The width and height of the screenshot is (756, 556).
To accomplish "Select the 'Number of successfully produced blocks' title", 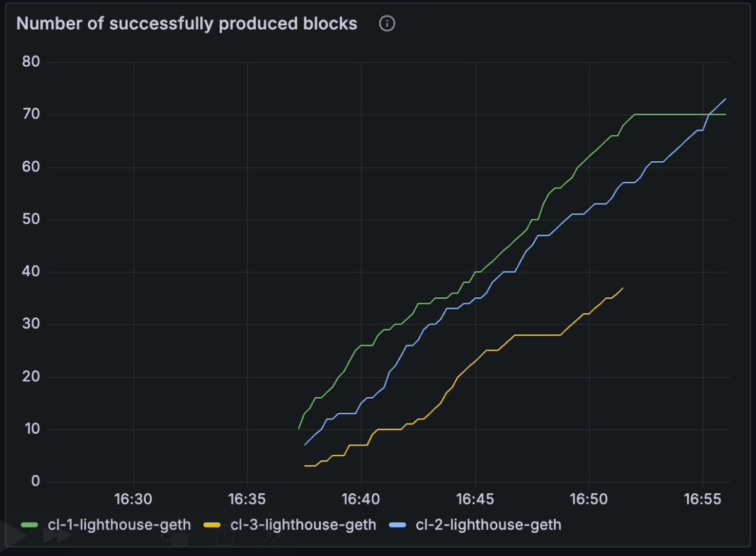I will coord(186,23).
